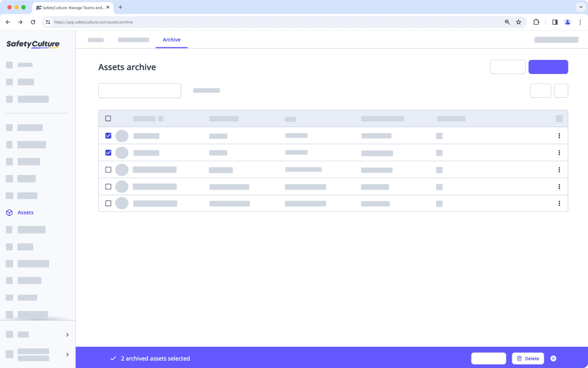Open the browser extensions puzzle icon
Image resolution: width=588 pixels, height=368 pixels.
(x=536, y=22)
